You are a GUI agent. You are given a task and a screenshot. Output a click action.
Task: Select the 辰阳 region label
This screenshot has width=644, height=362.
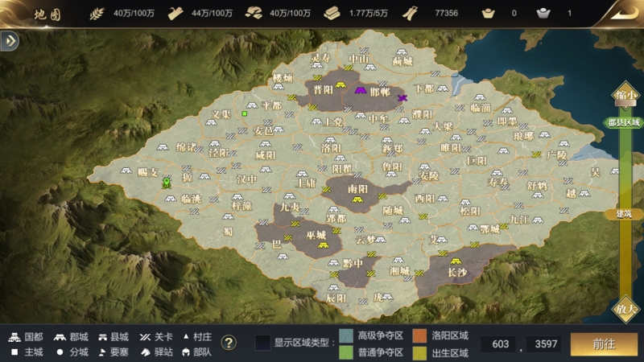(336, 298)
